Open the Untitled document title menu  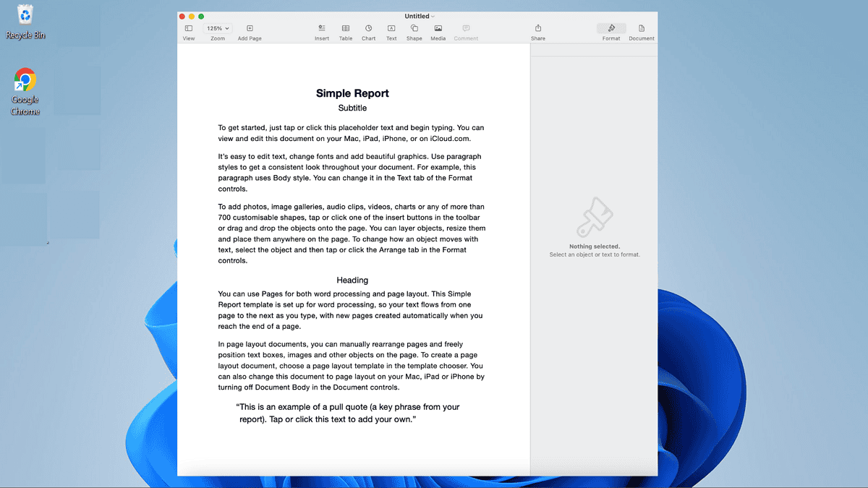click(420, 15)
